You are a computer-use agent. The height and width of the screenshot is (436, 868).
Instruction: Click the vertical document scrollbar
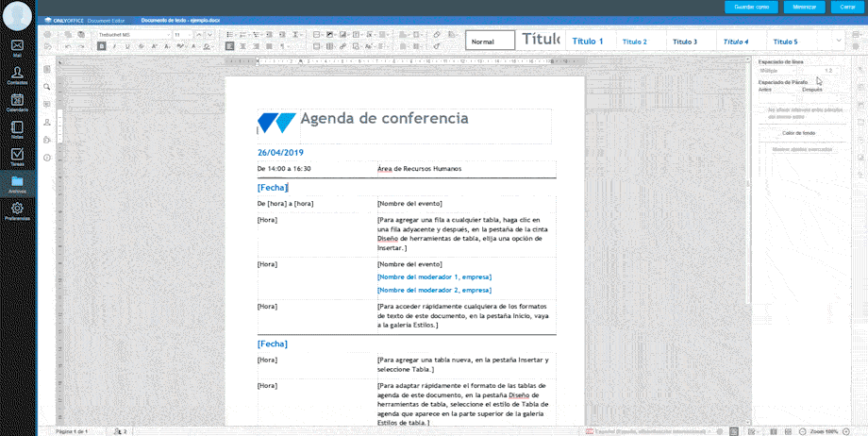coord(748,183)
